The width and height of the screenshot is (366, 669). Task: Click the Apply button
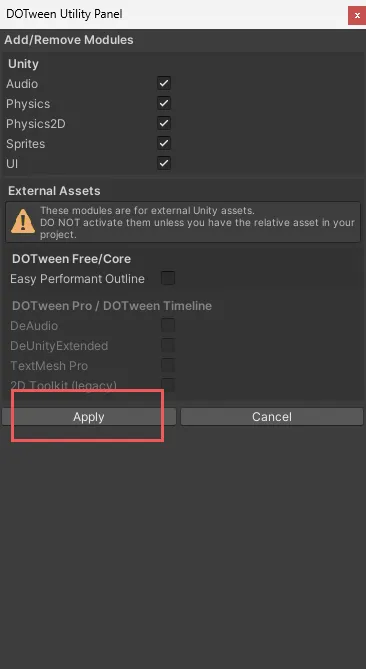(89, 417)
